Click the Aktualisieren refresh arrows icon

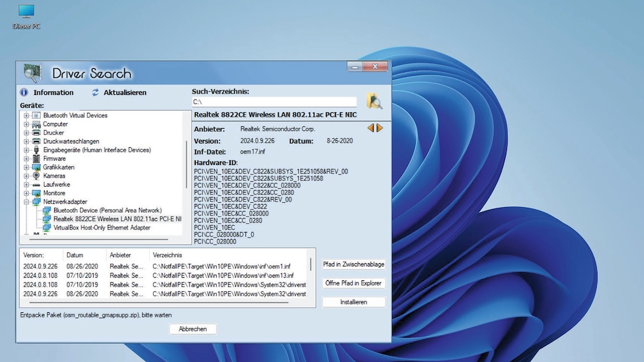96,92
